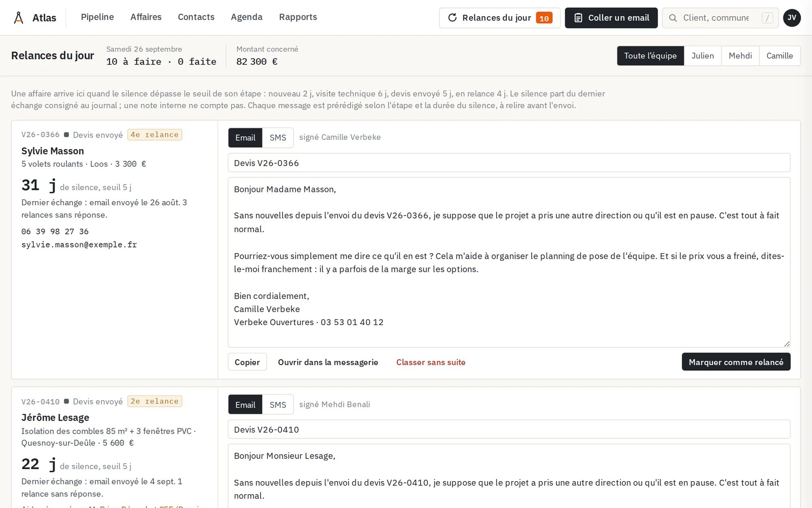Click the name Jérôme Lesage

(55, 418)
